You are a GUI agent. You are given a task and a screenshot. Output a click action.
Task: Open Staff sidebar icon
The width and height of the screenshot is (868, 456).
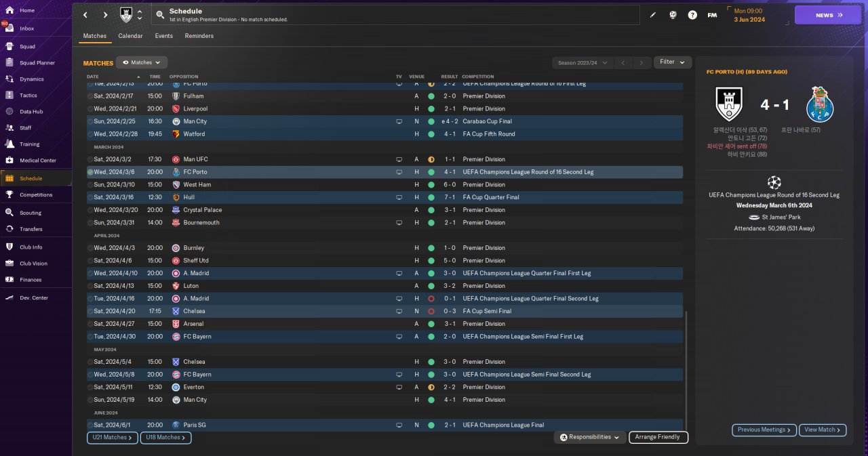(9, 128)
